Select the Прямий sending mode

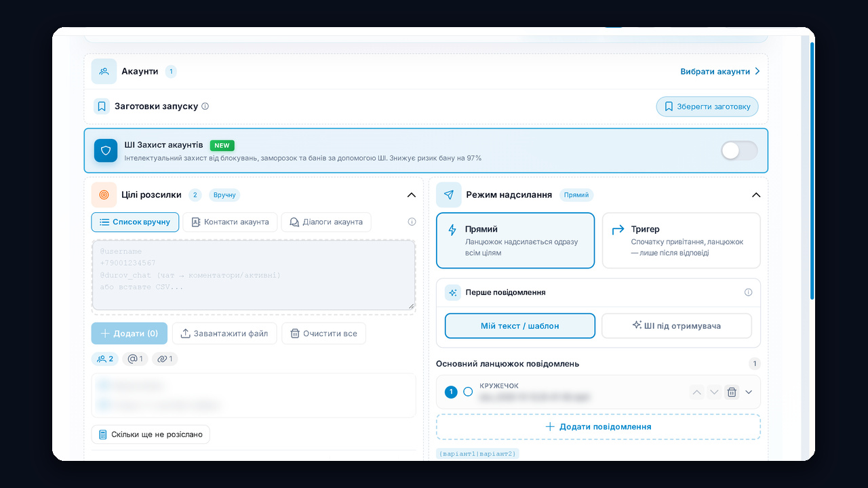pyautogui.click(x=515, y=241)
